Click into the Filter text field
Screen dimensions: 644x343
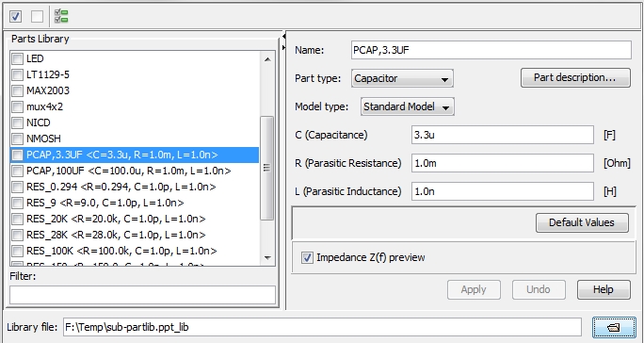pyautogui.click(x=142, y=295)
